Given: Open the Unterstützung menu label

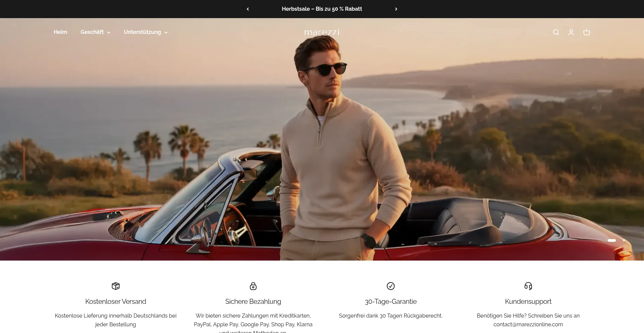Looking at the screenshot, I should (142, 32).
